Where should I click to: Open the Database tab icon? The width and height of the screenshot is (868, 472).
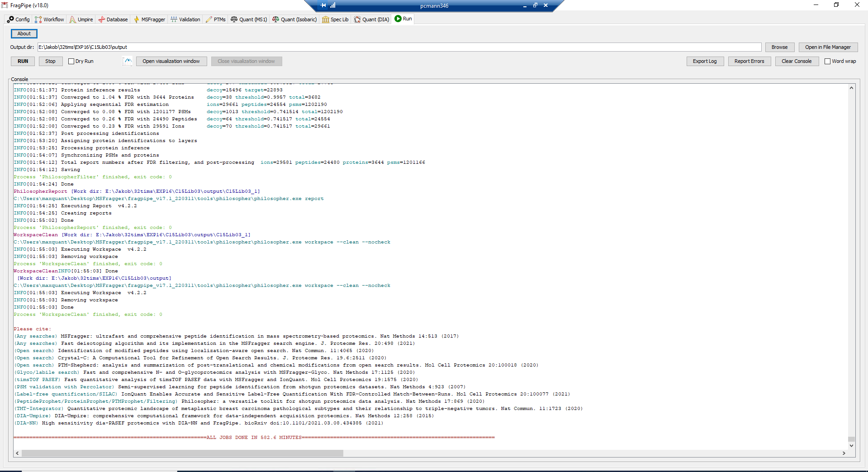[101, 19]
